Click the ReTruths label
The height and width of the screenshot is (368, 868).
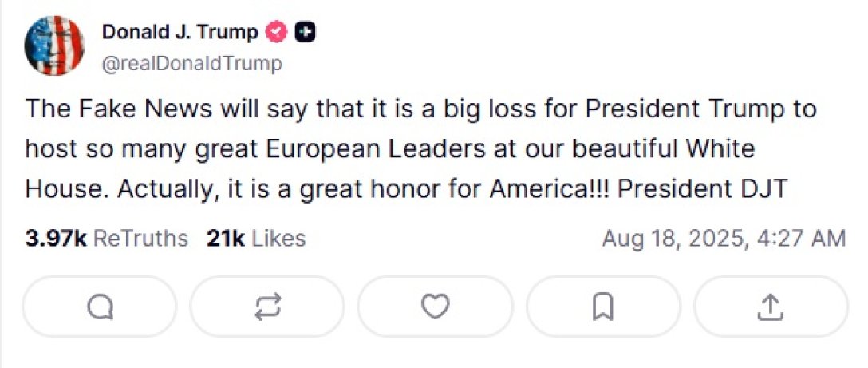[x=140, y=238]
